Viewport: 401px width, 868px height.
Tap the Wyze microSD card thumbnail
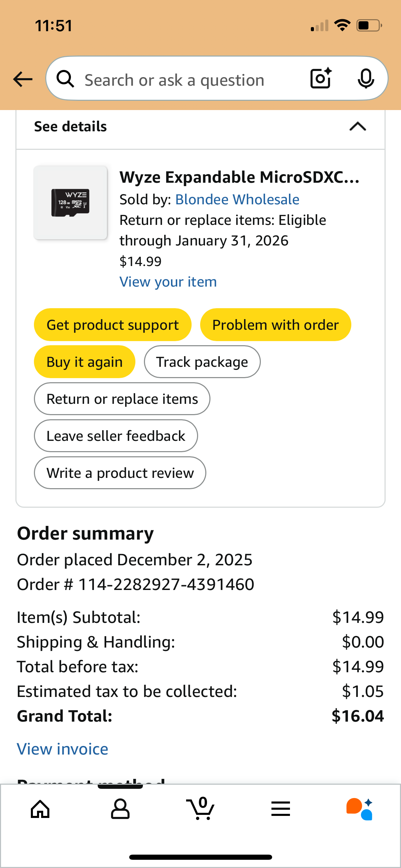pos(71,203)
